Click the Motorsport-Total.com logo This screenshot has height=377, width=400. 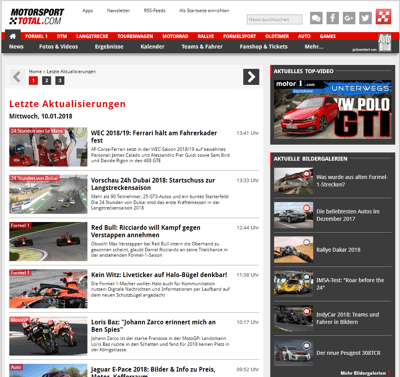[37, 17]
